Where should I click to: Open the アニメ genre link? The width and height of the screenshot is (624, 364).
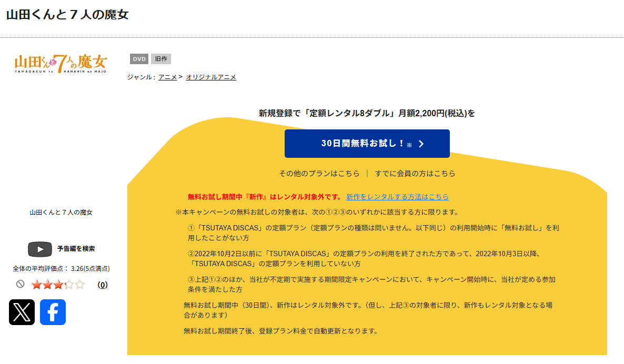pos(167,77)
